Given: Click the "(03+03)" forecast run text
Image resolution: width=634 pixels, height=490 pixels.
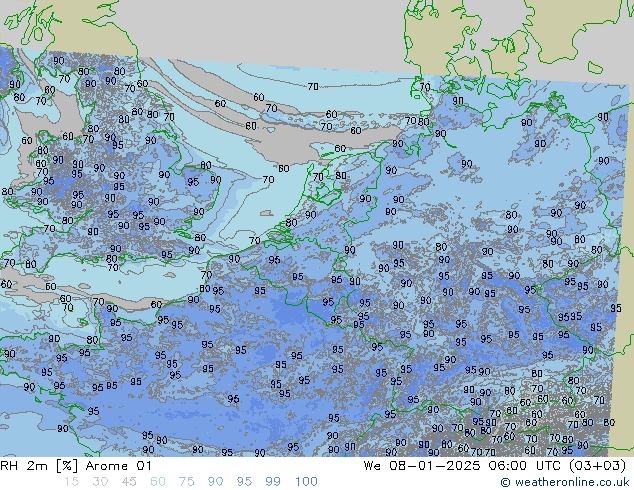Looking at the screenshot, I should click(598, 466).
